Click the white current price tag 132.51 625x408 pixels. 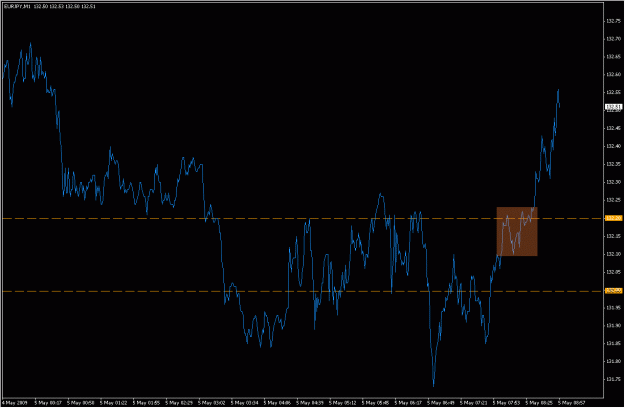coord(613,107)
